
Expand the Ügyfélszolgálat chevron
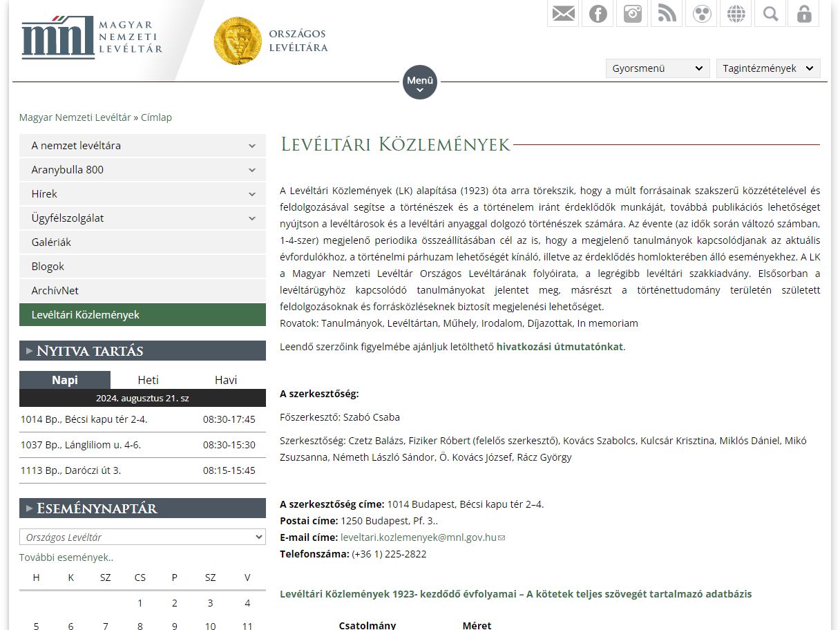click(252, 218)
